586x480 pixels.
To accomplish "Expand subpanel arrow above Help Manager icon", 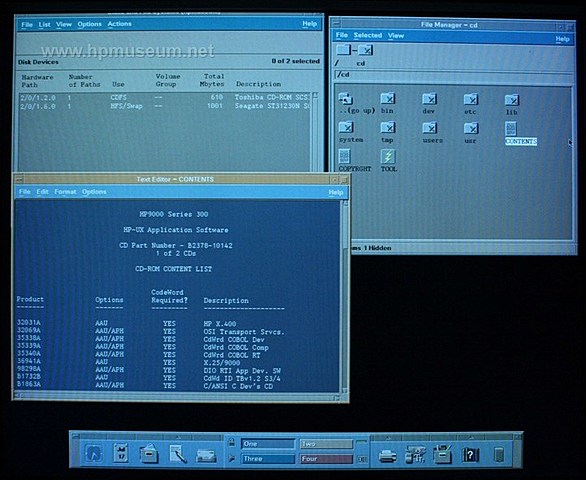I will tap(471, 437).
